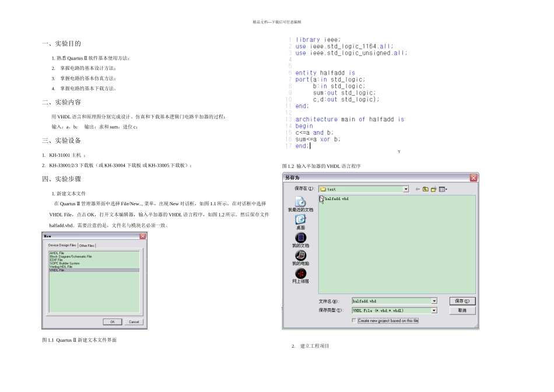The height and width of the screenshot is (392, 554).
Task: Click the heading 一、实验目的
Action: [61, 44]
